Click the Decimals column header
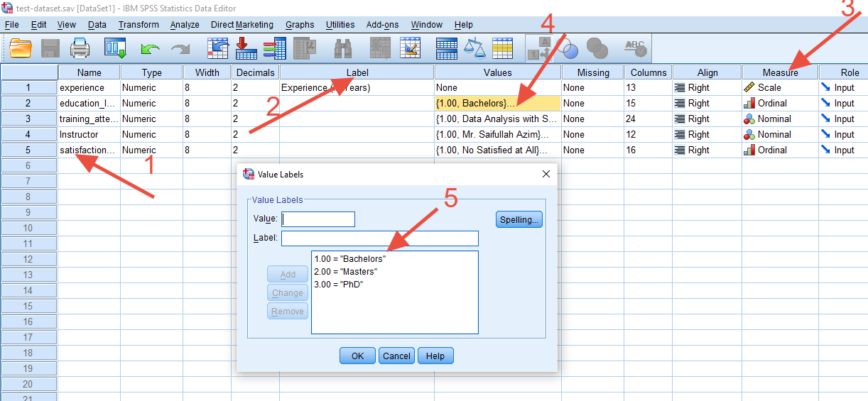The width and height of the screenshot is (868, 401). 256,72
